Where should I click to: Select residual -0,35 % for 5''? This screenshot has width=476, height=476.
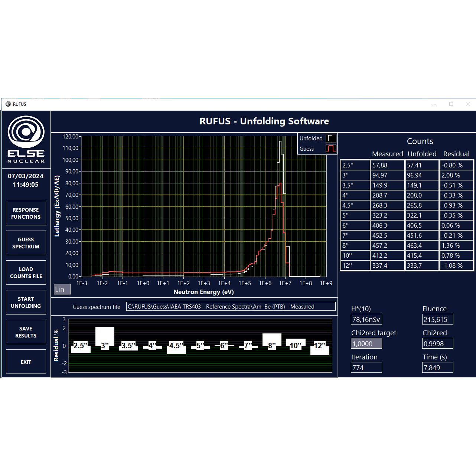(457, 215)
